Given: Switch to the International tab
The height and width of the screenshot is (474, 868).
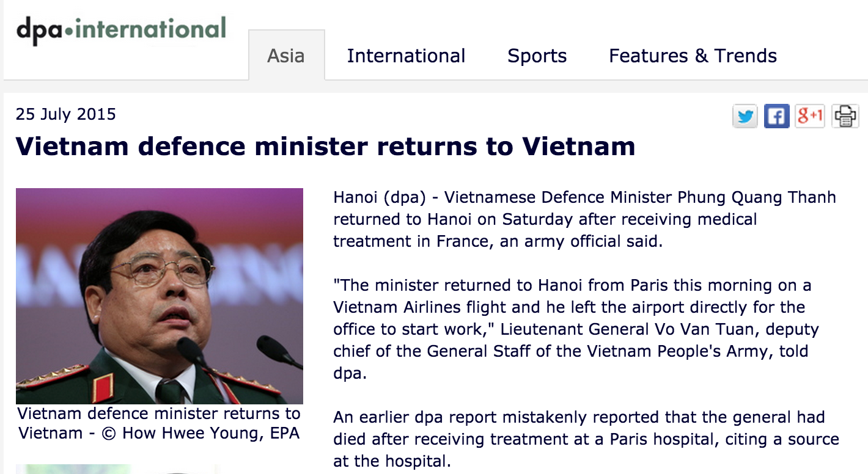Looking at the screenshot, I should click(x=406, y=56).
